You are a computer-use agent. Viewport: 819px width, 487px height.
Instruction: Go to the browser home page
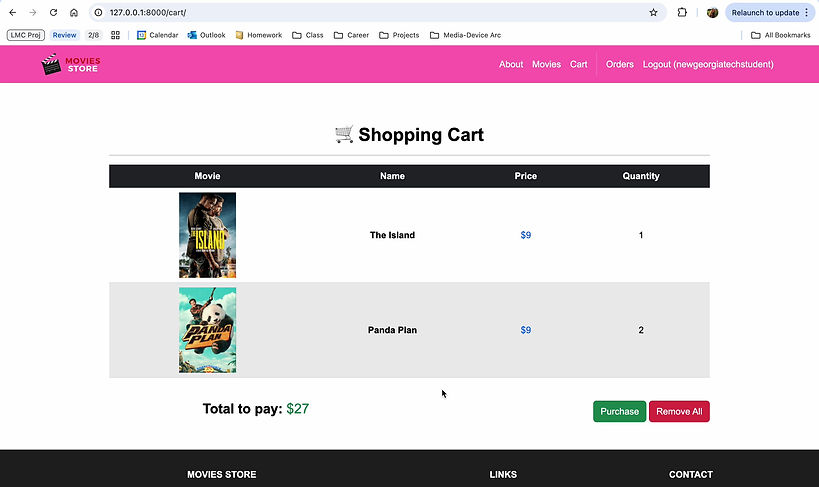[74, 13]
